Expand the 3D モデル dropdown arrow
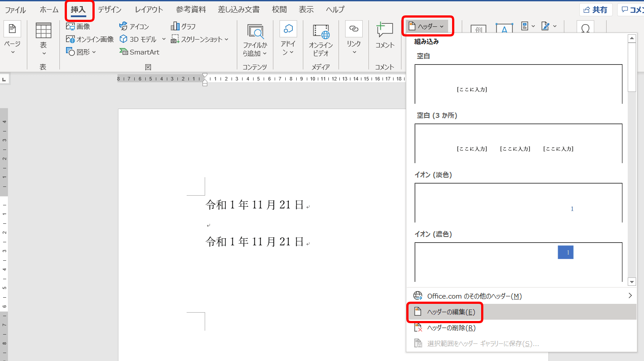Image resolution: width=644 pixels, height=361 pixels. tap(164, 39)
